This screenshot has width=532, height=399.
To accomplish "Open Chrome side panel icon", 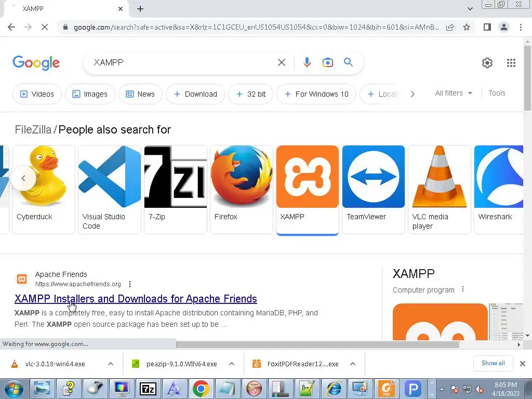I will [487, 27].
